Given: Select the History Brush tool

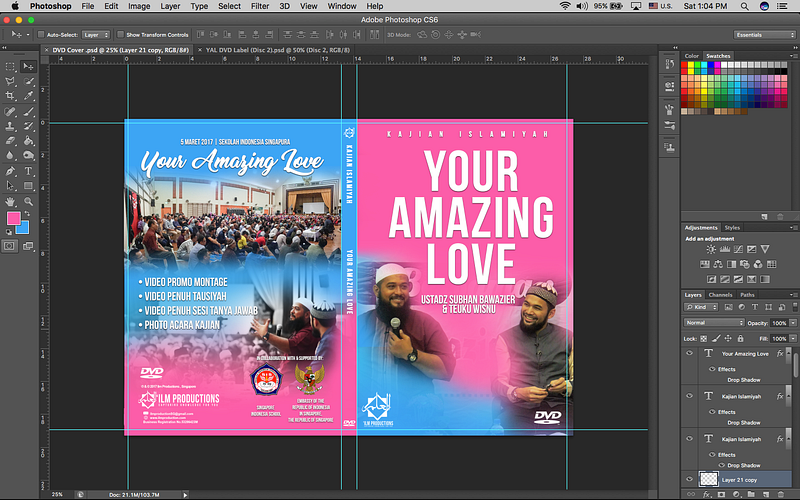Looking at the screenshot, I should pos(29,126).
